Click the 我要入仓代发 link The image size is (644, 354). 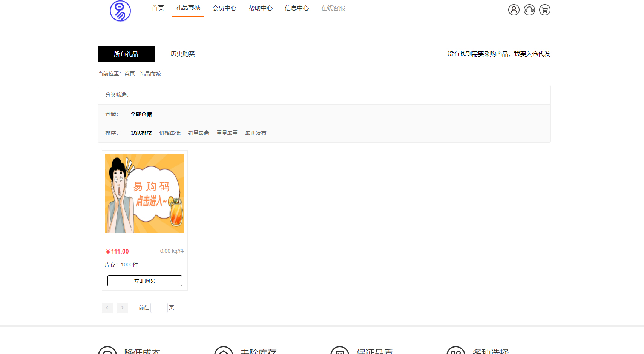coord(532,54)
